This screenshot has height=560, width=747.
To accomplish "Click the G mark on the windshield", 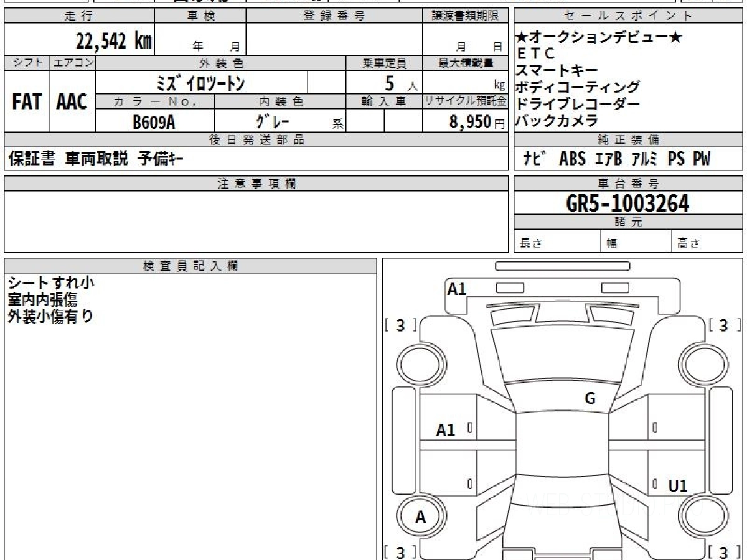I will pyautogui.click(x=590, y=399).
